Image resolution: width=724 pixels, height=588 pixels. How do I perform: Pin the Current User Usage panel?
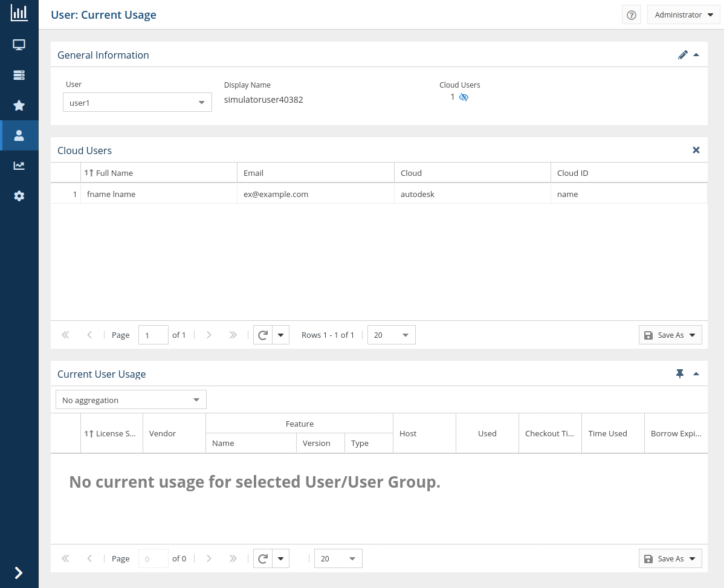(x=680, y=374)
